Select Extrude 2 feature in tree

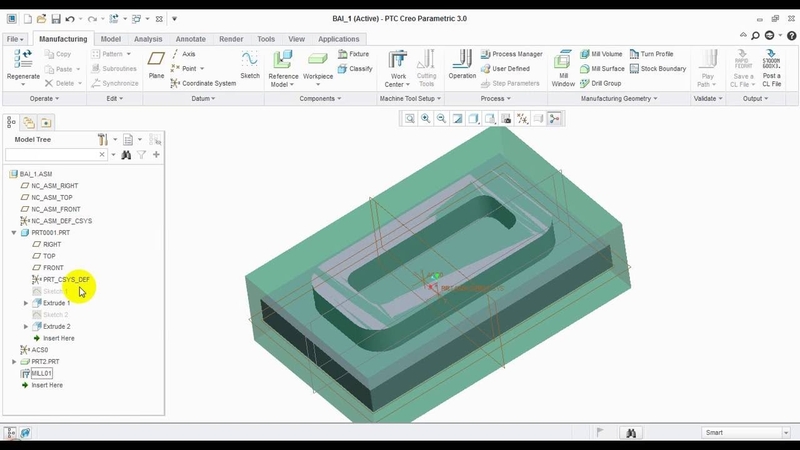pyautogui.click(x=51, y=327)
